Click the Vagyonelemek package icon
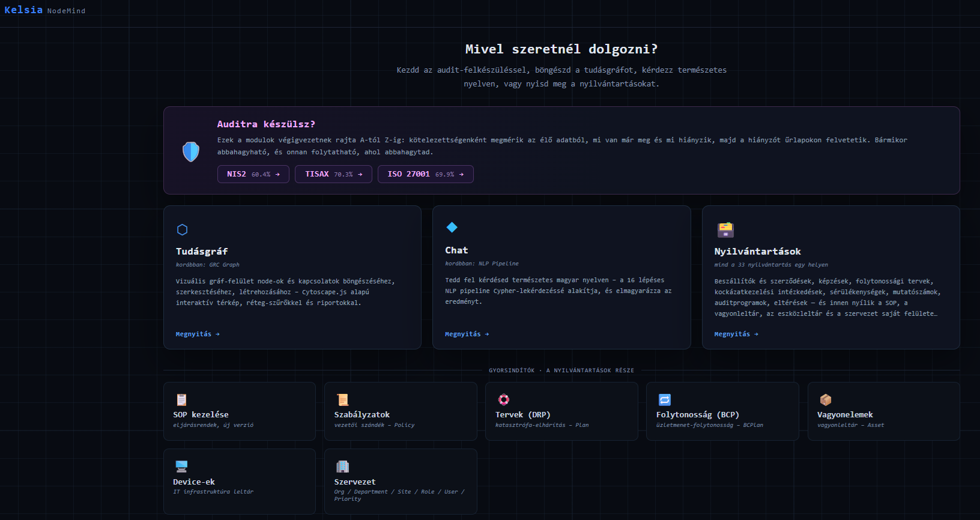 826,399
